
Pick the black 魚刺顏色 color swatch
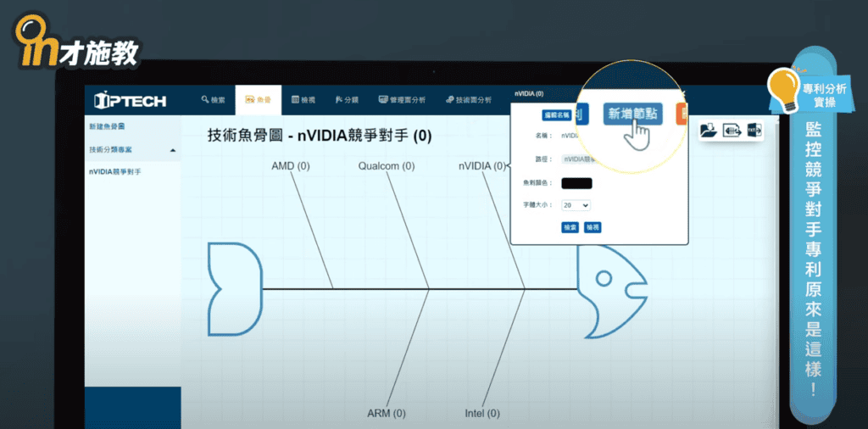pos(576,182)
